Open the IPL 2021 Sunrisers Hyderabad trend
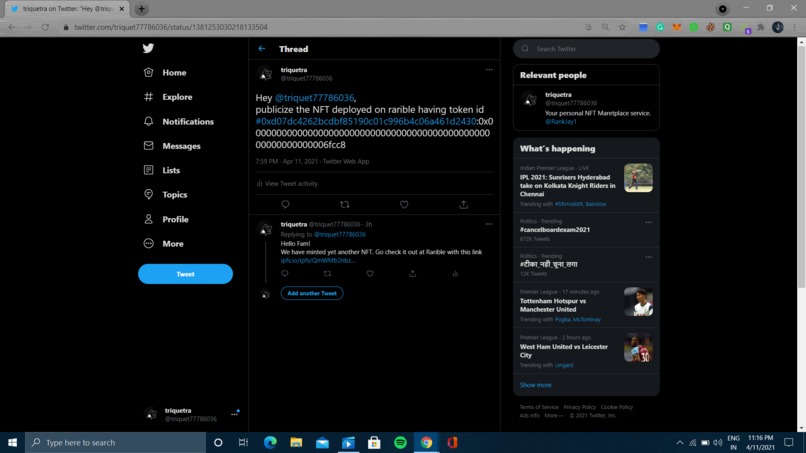The height and width of the screenshot is (453, 806). pos(567,186)
